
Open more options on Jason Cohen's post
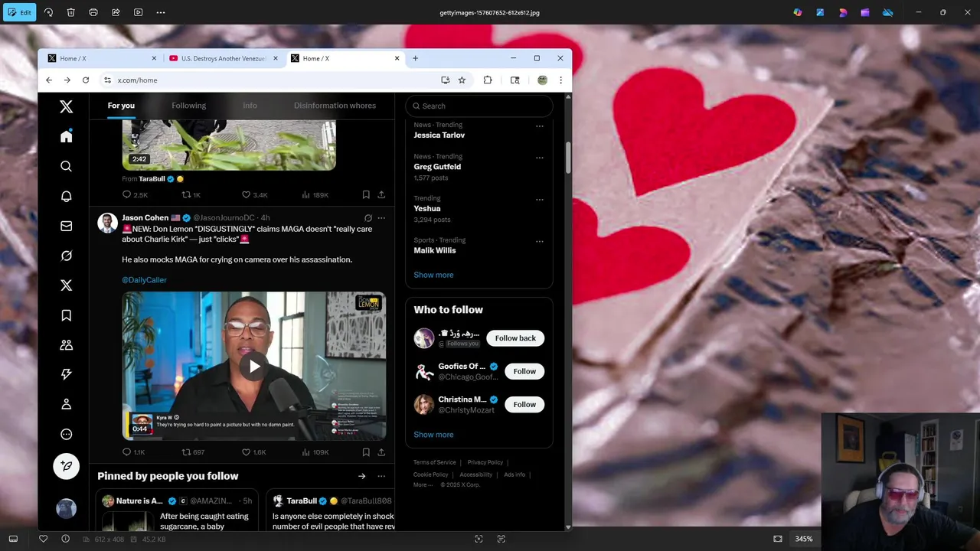[x=381, y=218]
